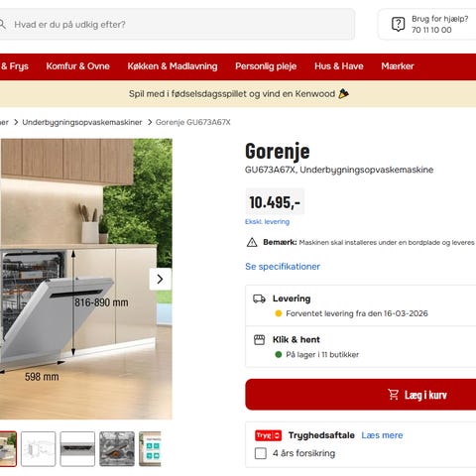Click the shopping cart icon in Læg i kurv
476x476 pixels.
point(394,395)
